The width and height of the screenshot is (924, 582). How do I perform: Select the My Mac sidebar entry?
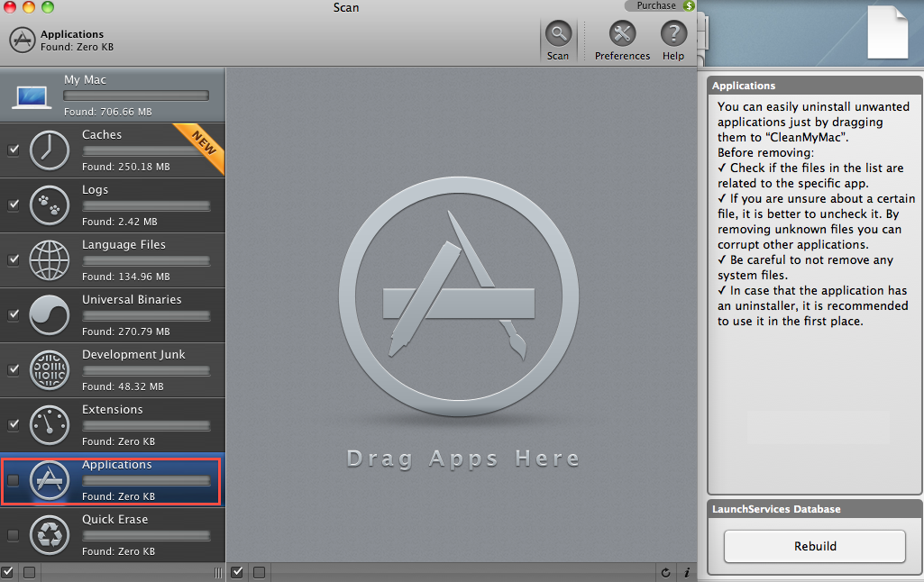point(112,95)
